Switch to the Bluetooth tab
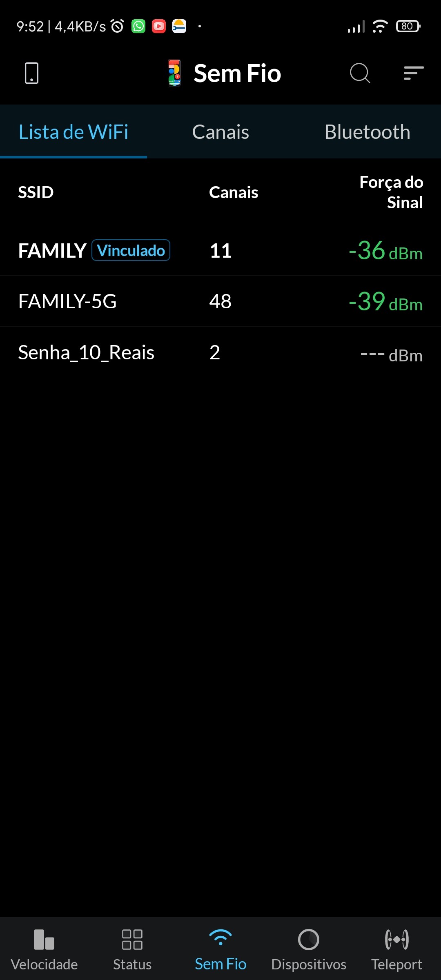The height and width of the screenshot is (980, 441). click(x=367, y=132)
